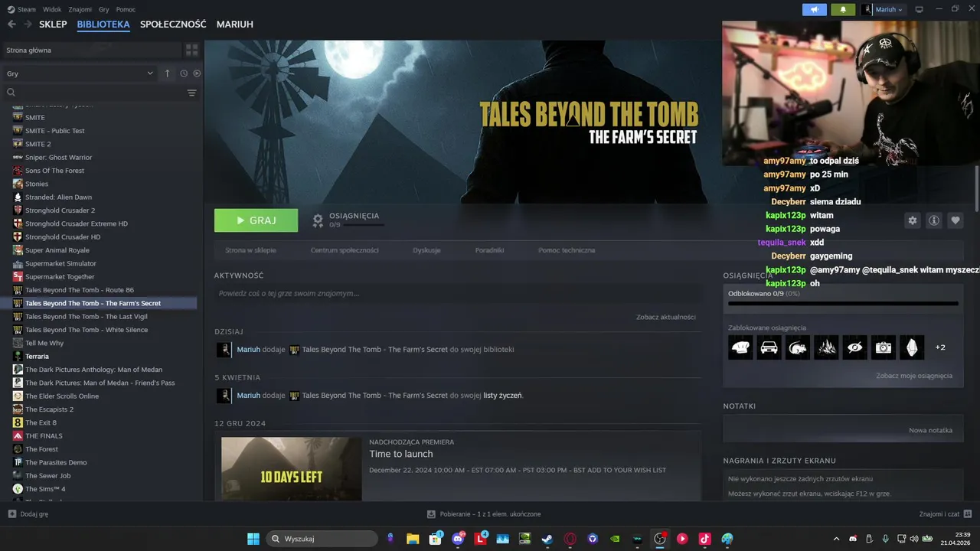Create a Nowa notatka note

click(x=930, y=430)
